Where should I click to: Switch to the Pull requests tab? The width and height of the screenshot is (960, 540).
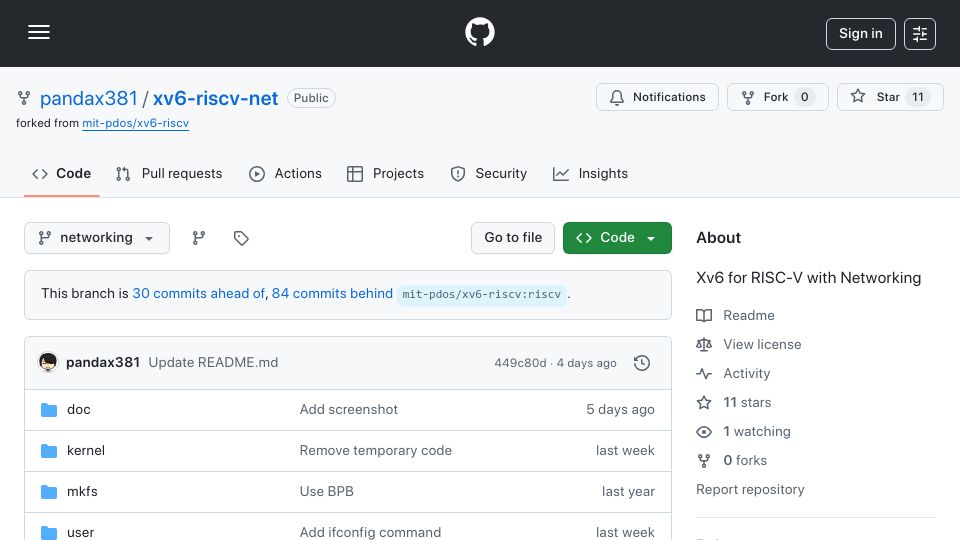(169, 174)
